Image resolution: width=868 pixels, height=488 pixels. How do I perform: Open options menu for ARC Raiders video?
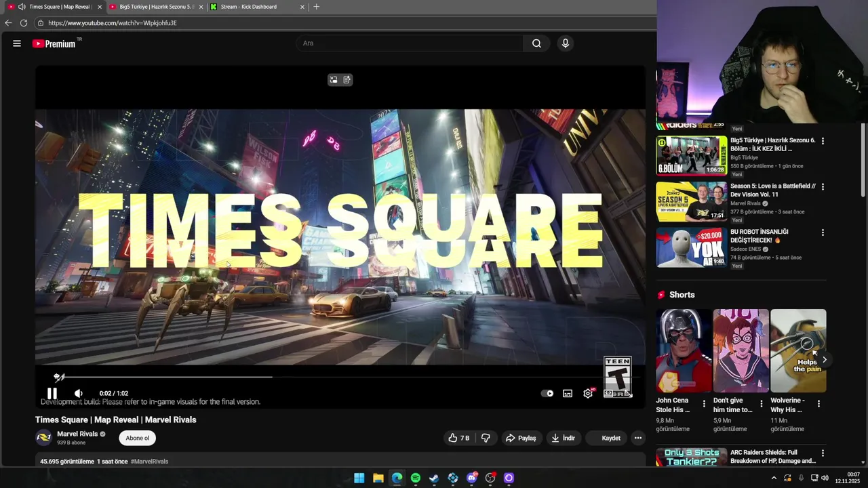coord(823,453)
